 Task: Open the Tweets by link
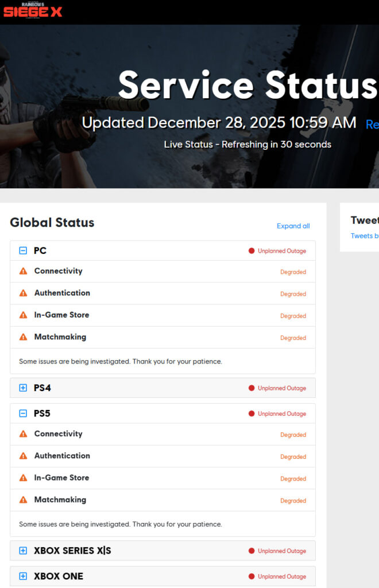(x=365, y=236)
